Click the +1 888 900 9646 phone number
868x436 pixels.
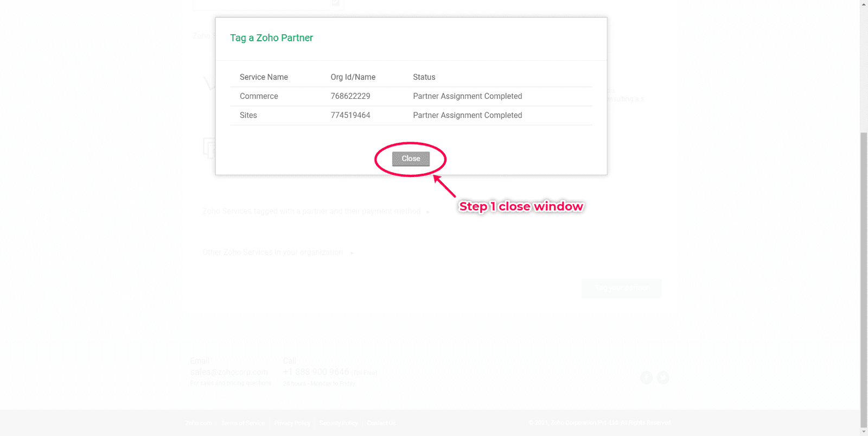coord(316,372)
